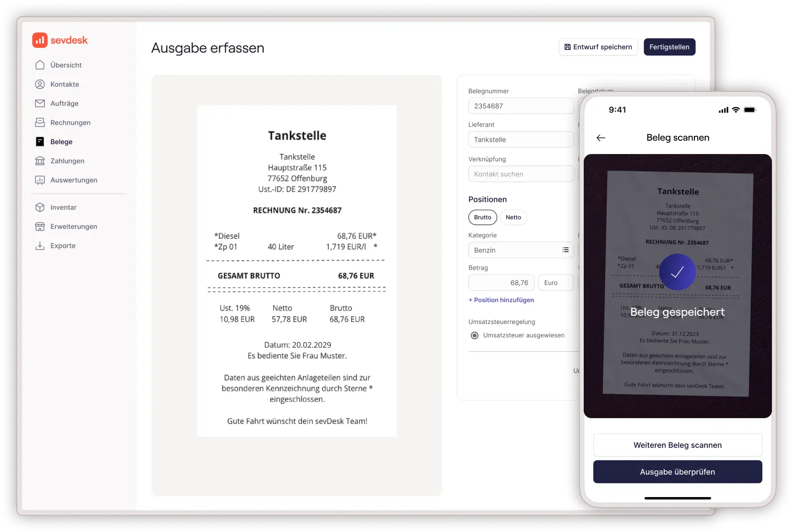Switch positions to Netto
793x532 pixels.
(513, 217)
